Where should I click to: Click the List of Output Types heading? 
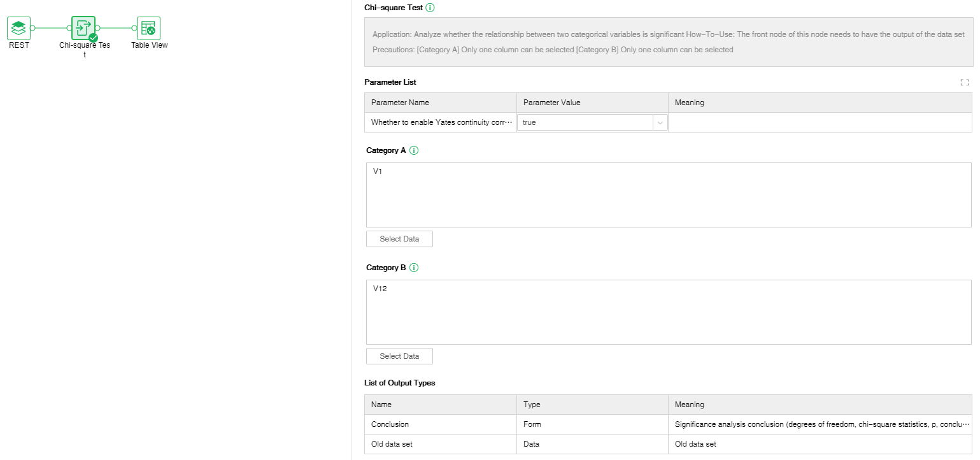click(400, 383)
